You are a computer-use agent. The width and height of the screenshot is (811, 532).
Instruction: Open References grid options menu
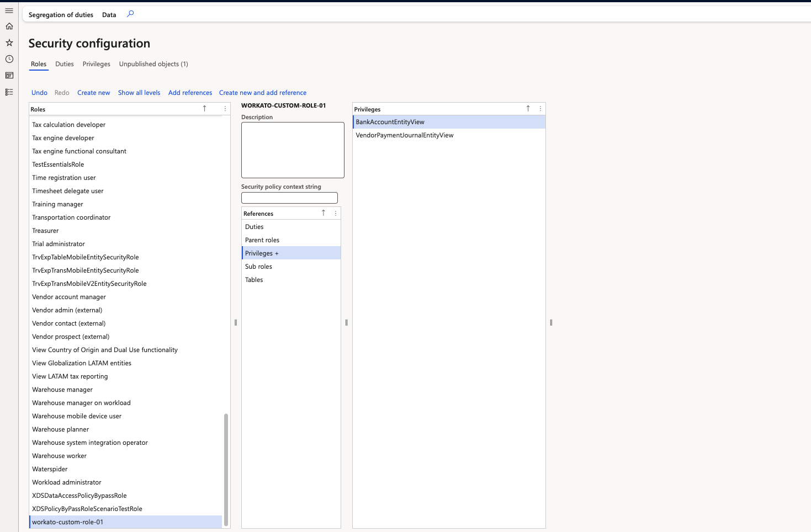pyautogui.click(x=336, y=213)
